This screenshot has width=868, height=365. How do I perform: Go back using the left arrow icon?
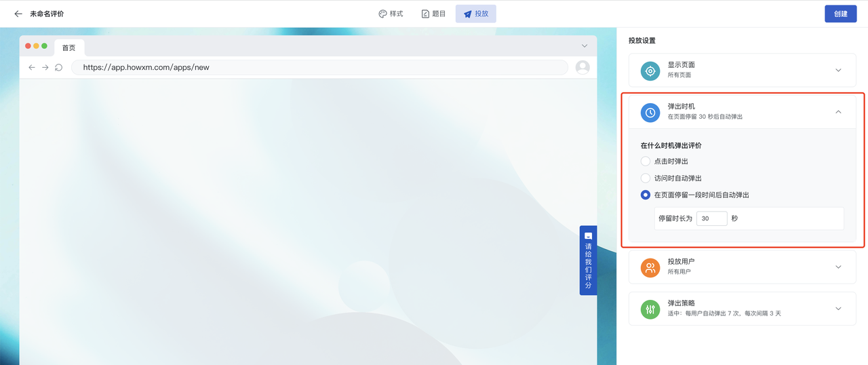(18, 14)
